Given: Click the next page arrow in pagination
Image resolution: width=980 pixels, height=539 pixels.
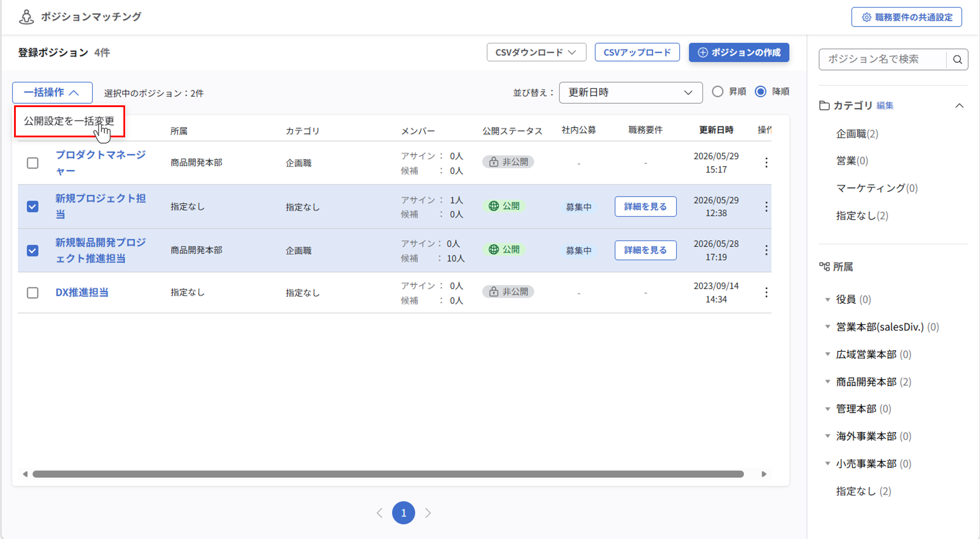Looking at the screenshot, I should click(428, 513).
